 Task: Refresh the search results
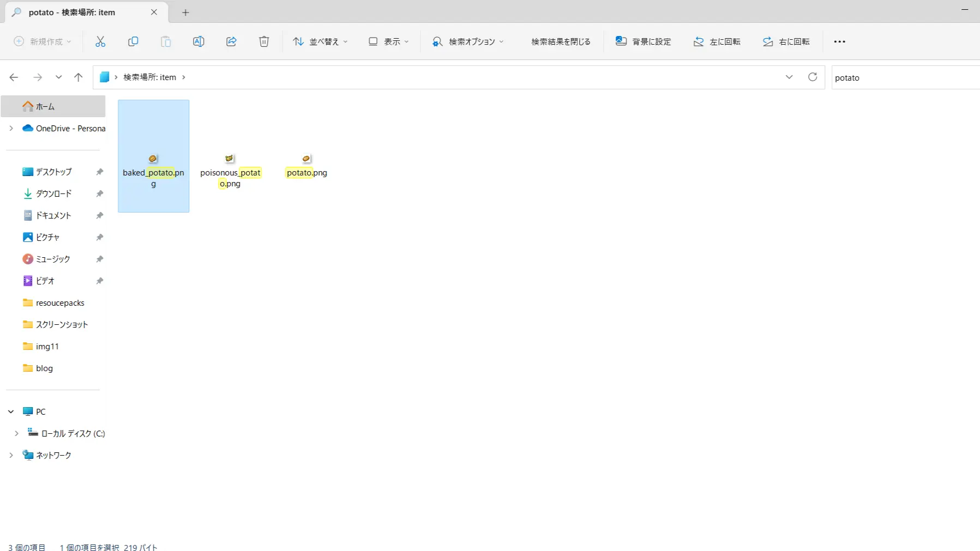click(x=813, y=77)
